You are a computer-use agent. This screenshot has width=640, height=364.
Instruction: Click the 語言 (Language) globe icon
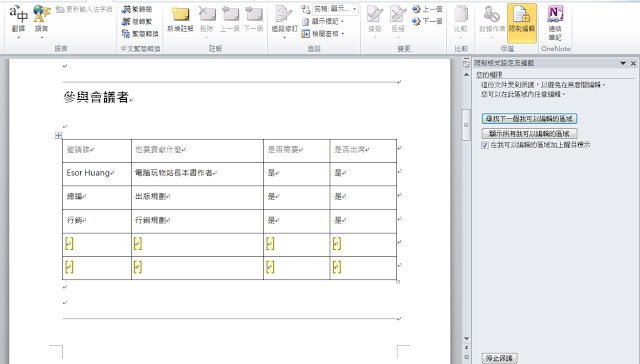(41, 14)
